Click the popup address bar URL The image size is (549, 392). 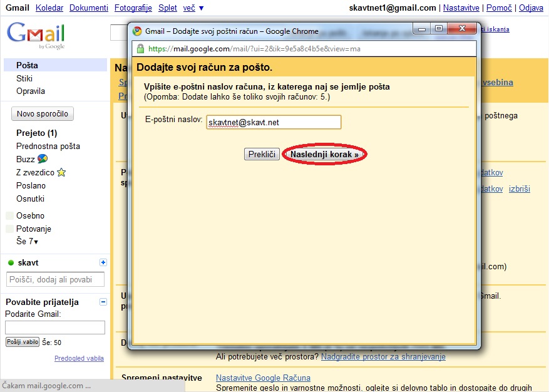(254, 49)
